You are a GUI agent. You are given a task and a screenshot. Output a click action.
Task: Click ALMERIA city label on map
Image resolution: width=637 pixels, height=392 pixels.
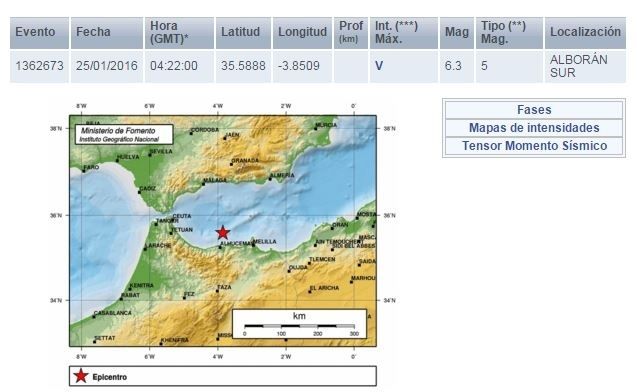point(282,175)
